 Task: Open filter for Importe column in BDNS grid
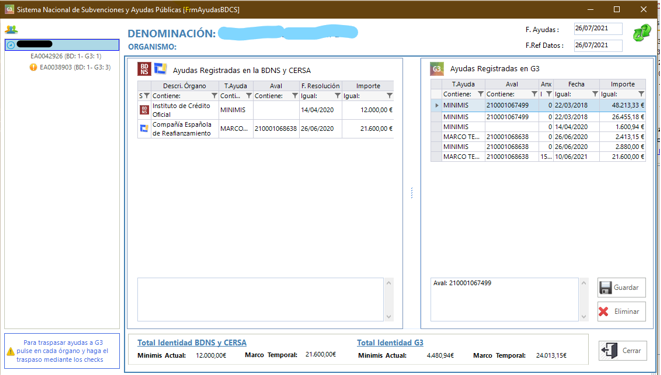(x=390, y=96)
